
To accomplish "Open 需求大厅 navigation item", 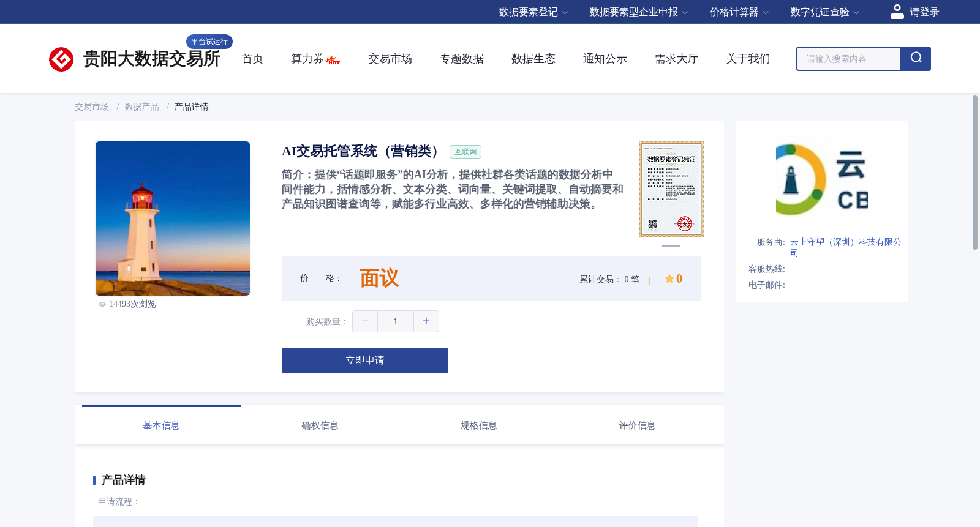I will pyautogui.click(x=677, y=59).
